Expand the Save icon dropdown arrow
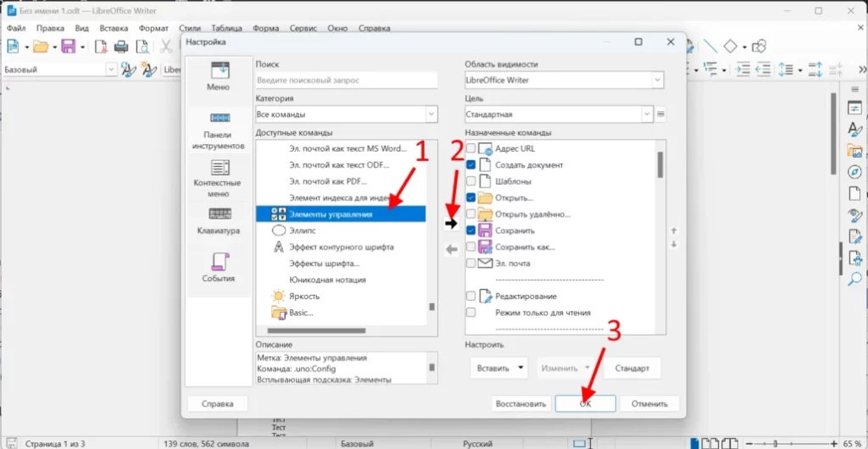The height and width of the screenshot is (449, 868). [82, 47]
